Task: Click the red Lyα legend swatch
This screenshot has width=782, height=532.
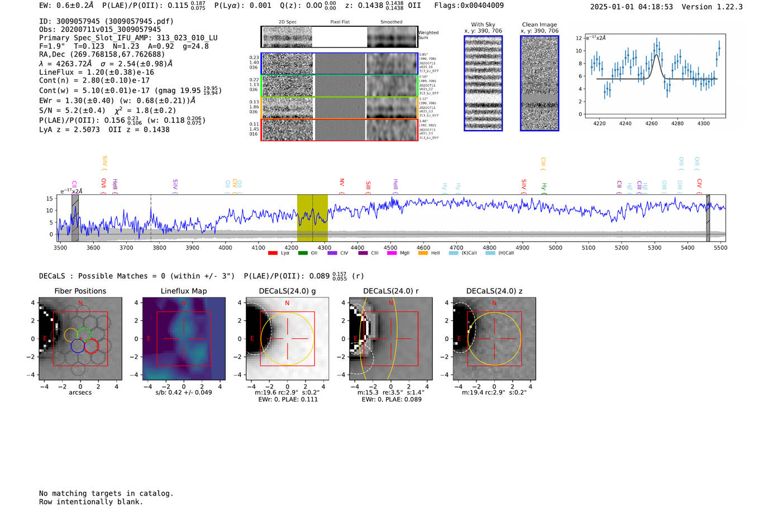Action: tap(273, 253)
